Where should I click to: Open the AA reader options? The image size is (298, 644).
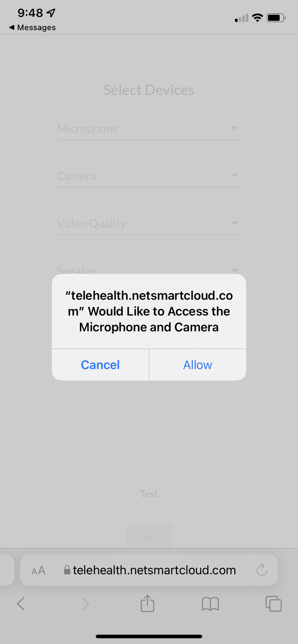(39, 570)
